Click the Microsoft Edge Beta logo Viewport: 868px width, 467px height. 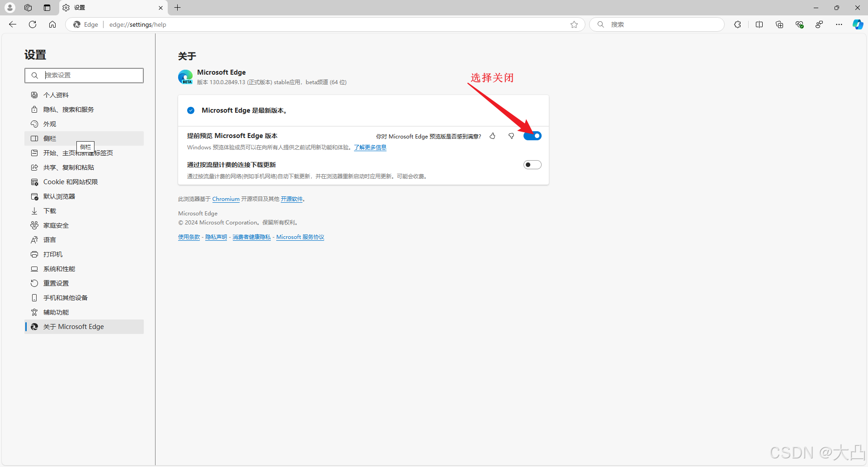pos(185,77)
